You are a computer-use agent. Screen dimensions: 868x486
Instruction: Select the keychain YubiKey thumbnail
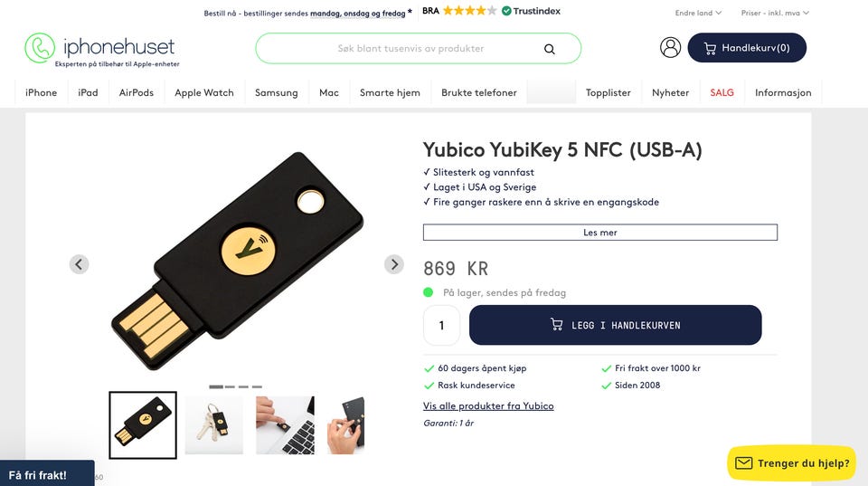pyautogui.click(x=214, y=424)
